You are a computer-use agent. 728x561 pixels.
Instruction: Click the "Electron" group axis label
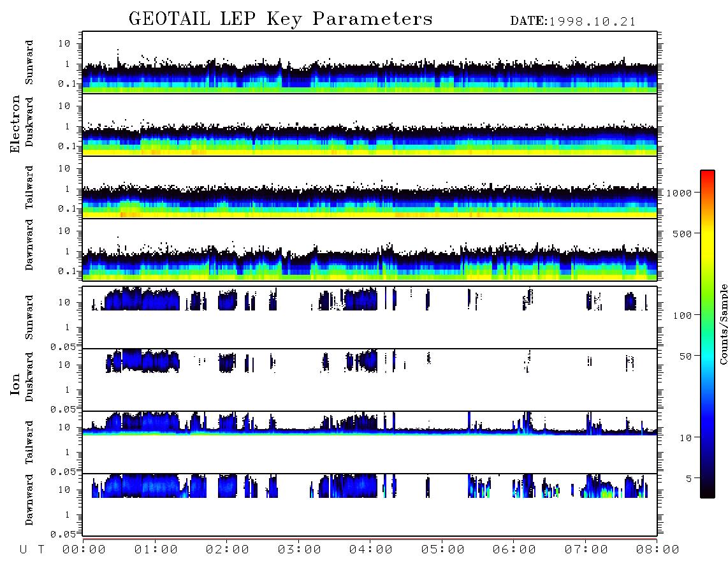pos(15,124)
